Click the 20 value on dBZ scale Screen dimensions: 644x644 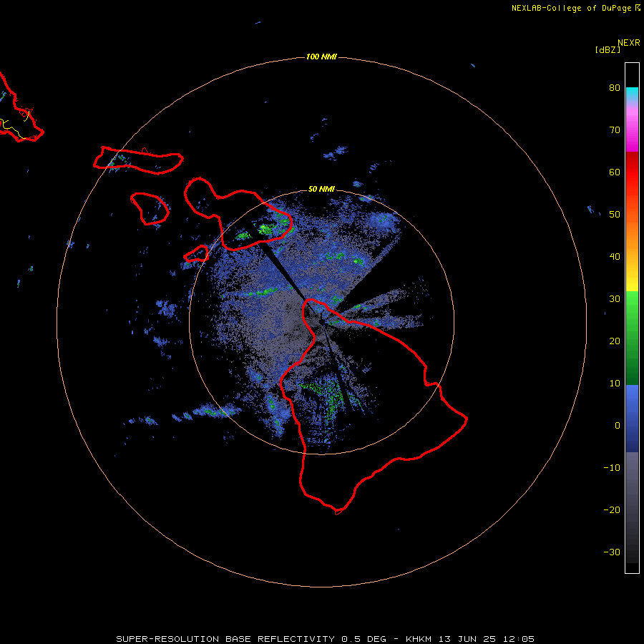point(615,341)
